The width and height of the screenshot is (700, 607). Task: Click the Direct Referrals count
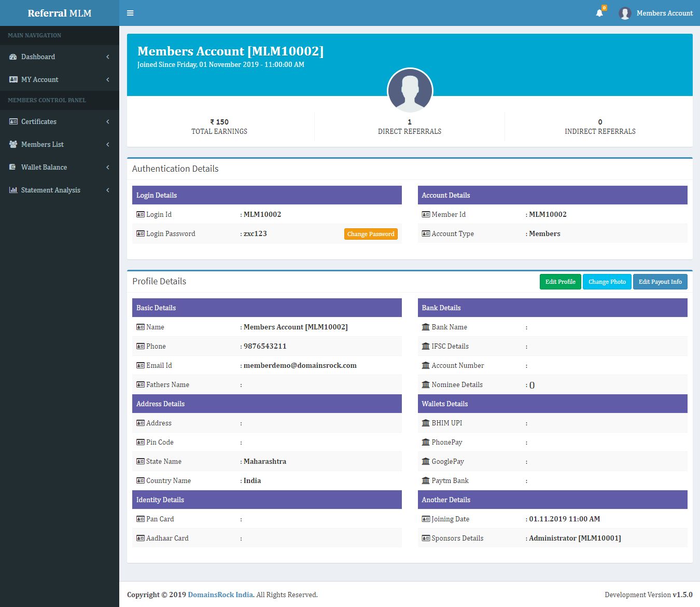[410, 122]
